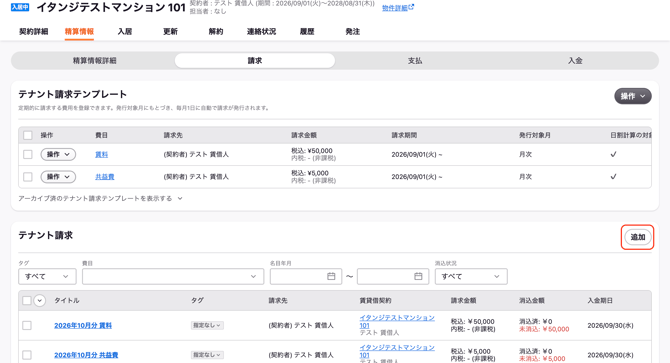Check the 2026年10月分 賃料 row checkbox
This screenshot has width=670, height=363.
[27, 325]
